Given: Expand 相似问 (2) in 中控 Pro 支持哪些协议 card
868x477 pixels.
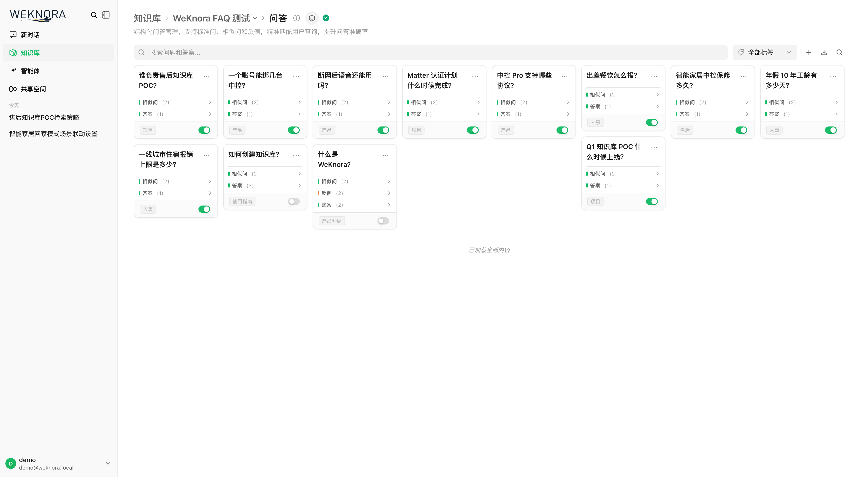Looking at the screenshot, I should 533,102.
